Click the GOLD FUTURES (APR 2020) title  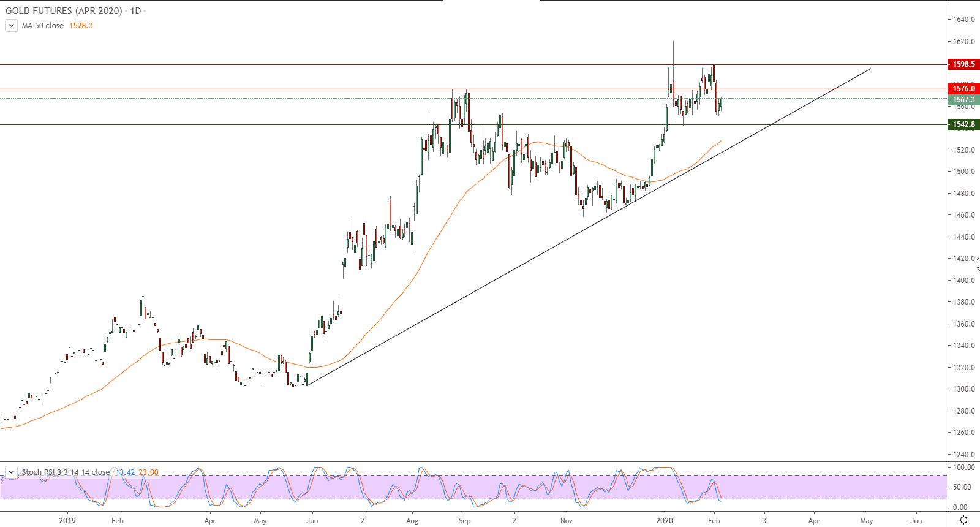pyautogui.click(x=64, y=10)
